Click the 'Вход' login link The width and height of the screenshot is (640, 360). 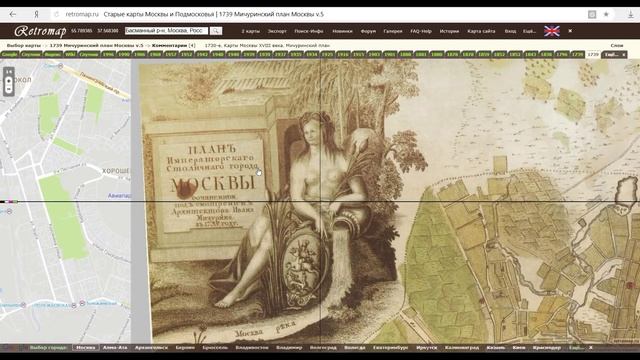click(x=510, y=31)
